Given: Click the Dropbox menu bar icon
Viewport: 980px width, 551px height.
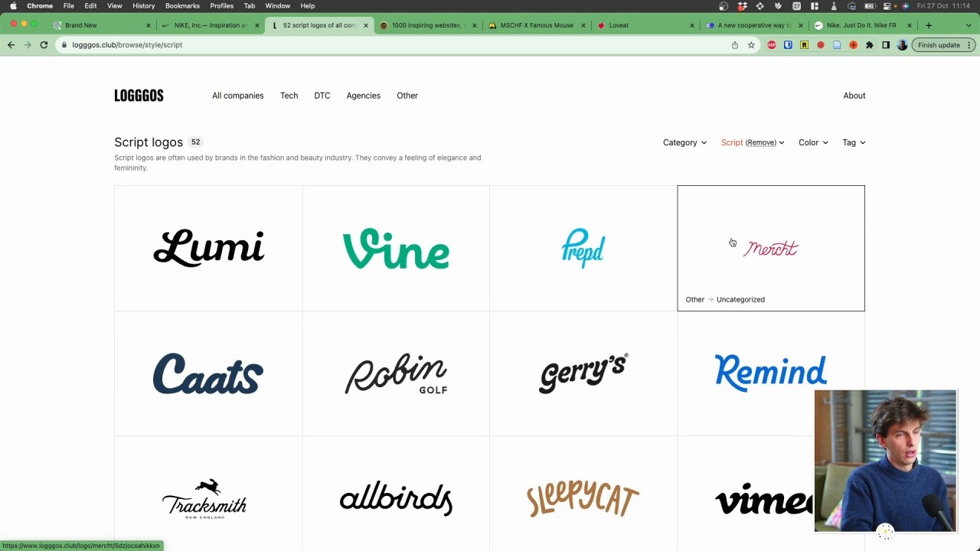Looking at the screenshot, I should click(x=741, y=6).
